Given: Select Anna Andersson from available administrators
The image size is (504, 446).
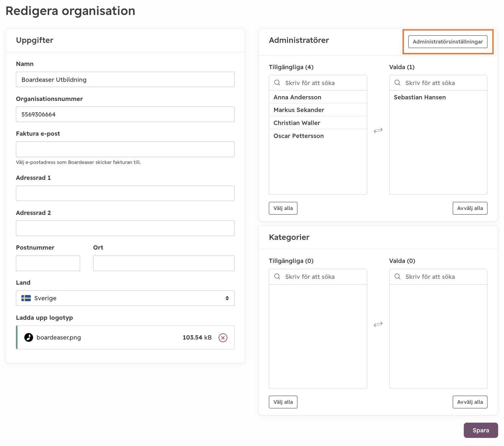Looking at the screenshot, I should pos(318,97).
